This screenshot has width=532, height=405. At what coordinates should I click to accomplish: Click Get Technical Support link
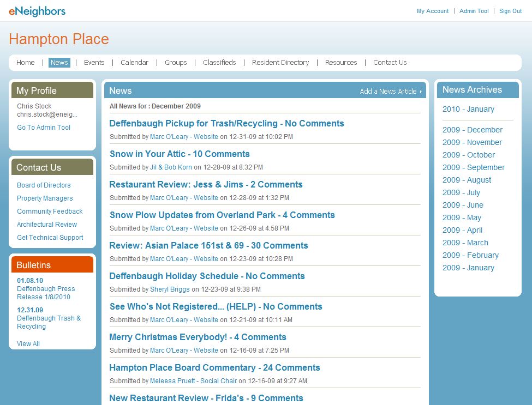[x=50, y=238]
